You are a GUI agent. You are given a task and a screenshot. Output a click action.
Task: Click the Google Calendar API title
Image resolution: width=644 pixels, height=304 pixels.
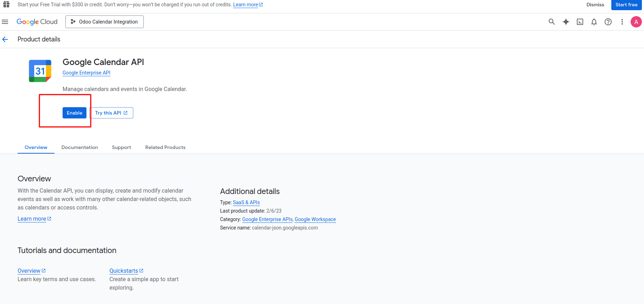pyautogui.click(x=103, y=62)
